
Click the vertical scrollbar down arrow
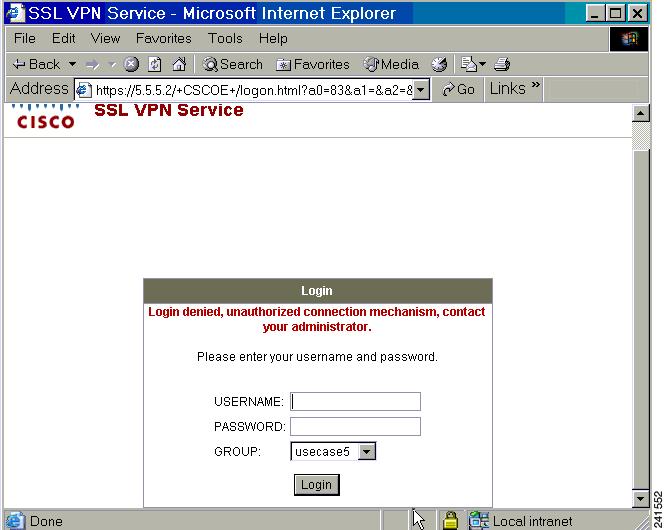(641, 499)
